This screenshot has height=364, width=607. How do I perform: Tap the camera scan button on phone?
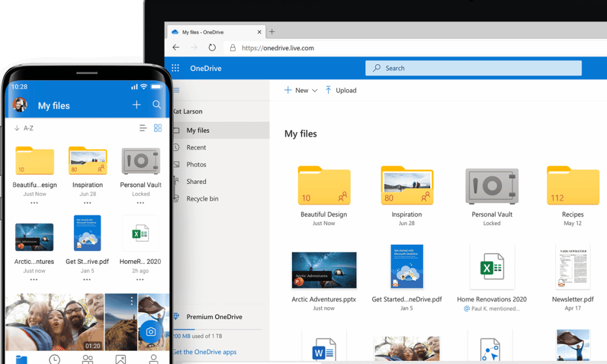point(151,331)
